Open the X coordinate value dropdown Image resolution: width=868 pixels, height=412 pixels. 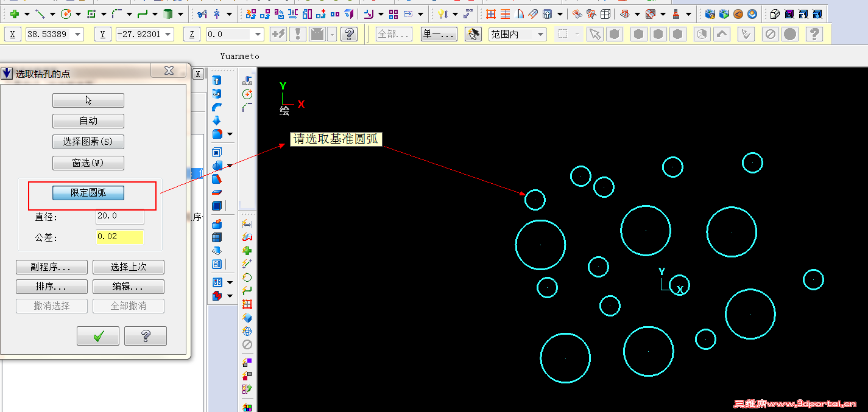click(x=77, y=35)
